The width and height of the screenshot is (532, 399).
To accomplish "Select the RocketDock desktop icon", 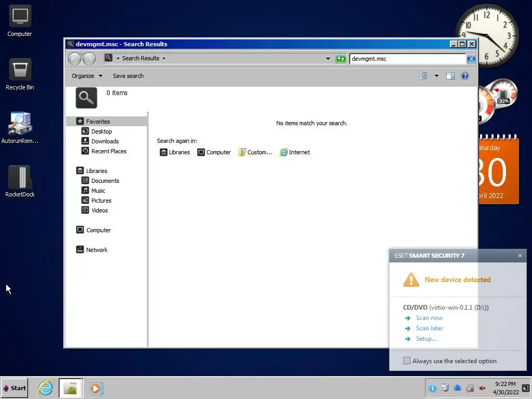I will coord(20,181).
